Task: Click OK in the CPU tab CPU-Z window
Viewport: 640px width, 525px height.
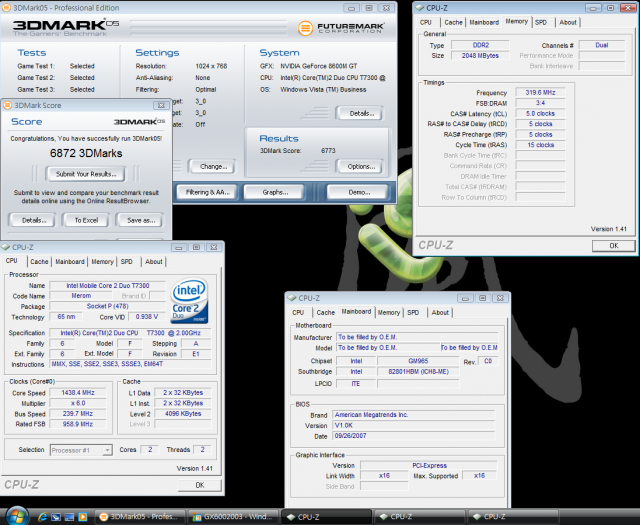Action: 200,485
